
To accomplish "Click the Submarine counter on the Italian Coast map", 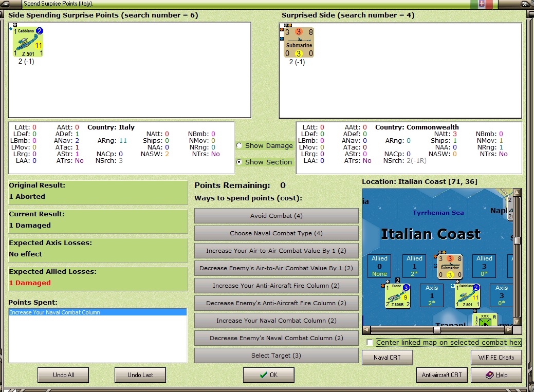I will pyautogui.click(x=450, y=267).
